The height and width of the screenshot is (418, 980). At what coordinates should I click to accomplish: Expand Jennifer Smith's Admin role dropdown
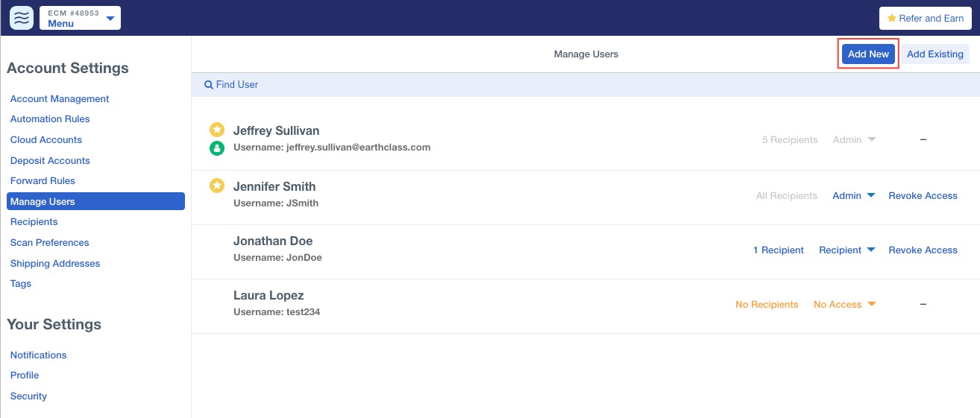point(854,195)
